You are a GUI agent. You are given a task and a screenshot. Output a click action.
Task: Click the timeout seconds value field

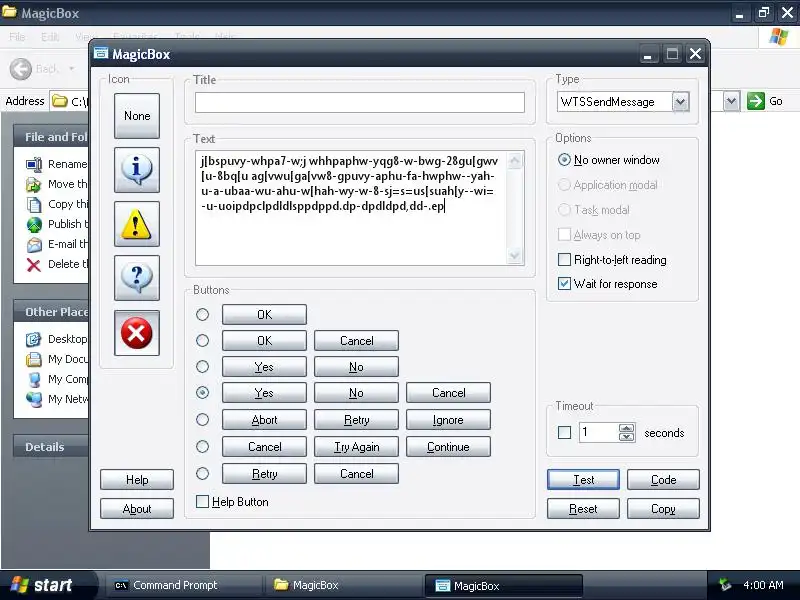click(x=598, y=433)
